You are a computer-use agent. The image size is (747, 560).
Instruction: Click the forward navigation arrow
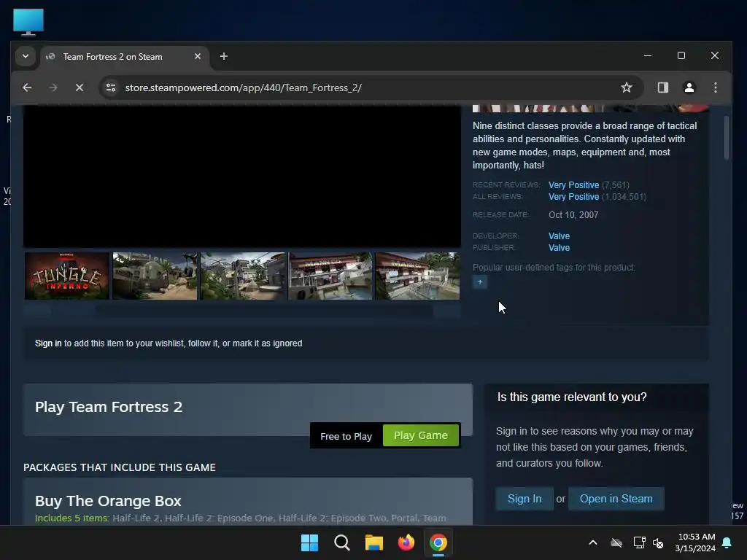click(x=53, y=87)
